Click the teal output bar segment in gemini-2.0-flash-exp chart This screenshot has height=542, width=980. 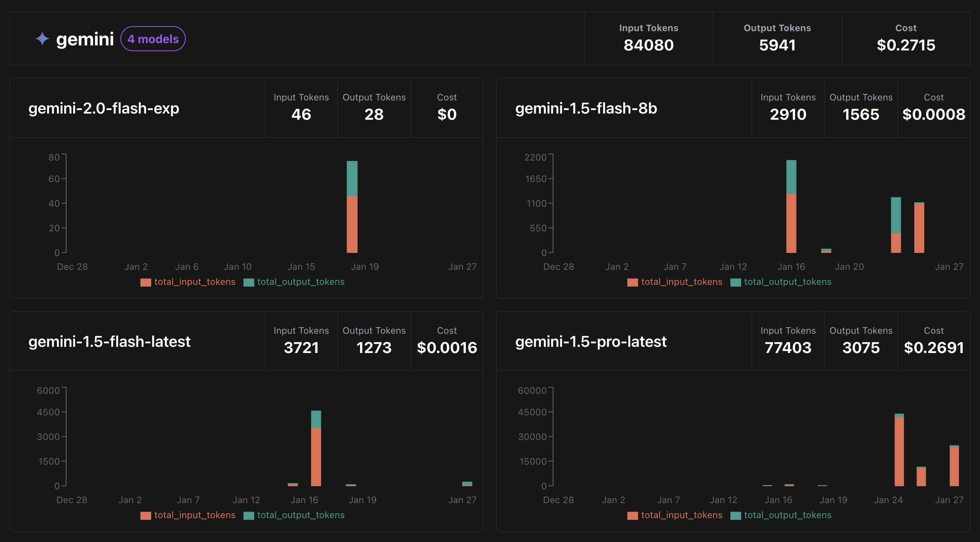[352, 179]
